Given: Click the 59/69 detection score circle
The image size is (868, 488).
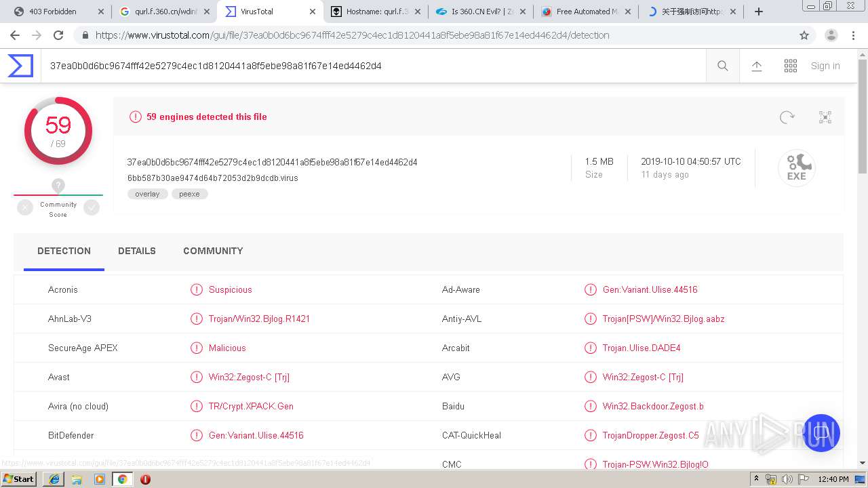Looking at the screenshot, I should click(58, 131).
